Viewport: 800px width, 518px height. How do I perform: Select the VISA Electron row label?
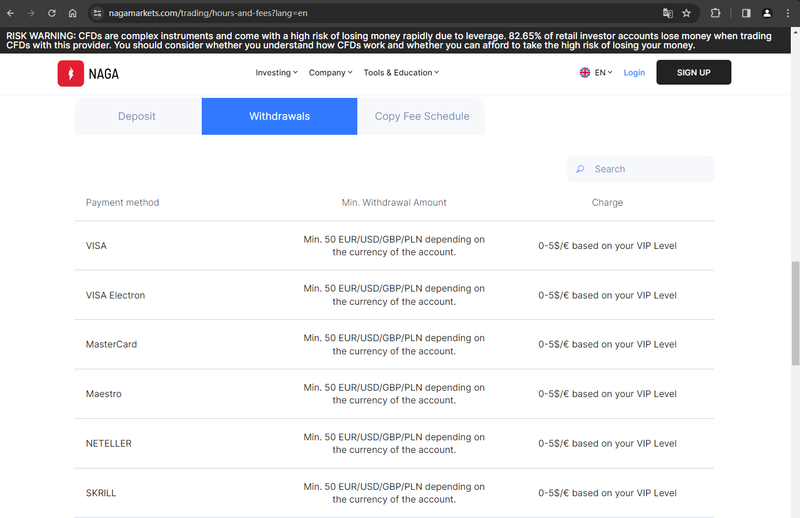coord(115,295)
